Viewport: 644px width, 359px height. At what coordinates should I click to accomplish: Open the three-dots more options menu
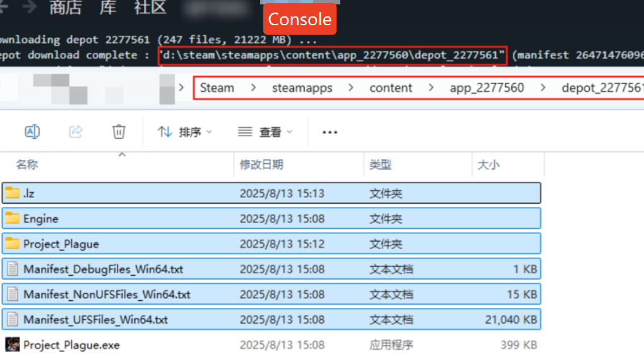tap(330, 132)
